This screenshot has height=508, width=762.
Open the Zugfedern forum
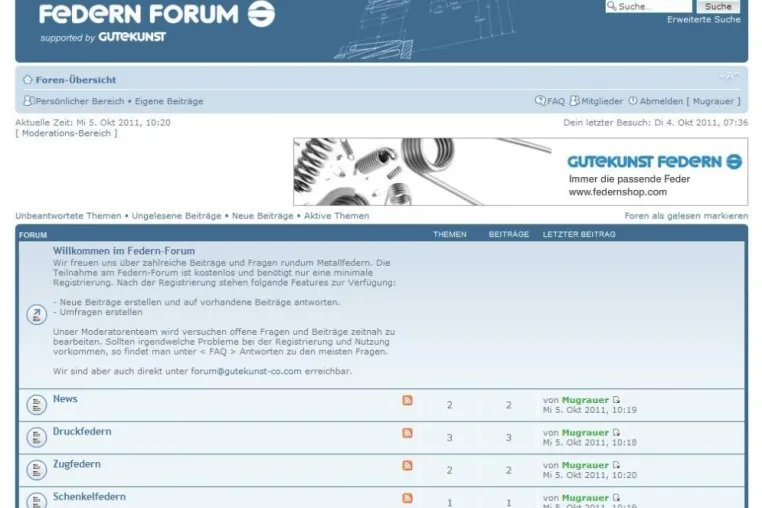coord(77,464)
